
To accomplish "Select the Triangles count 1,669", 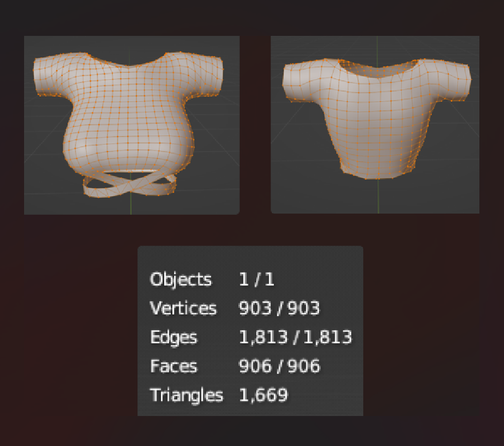I will [263, 395].
